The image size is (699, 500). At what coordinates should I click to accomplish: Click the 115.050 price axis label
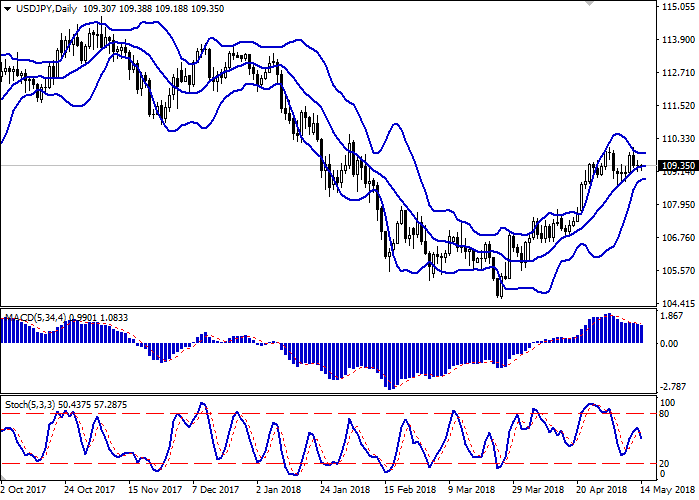(x=678, y=7)
